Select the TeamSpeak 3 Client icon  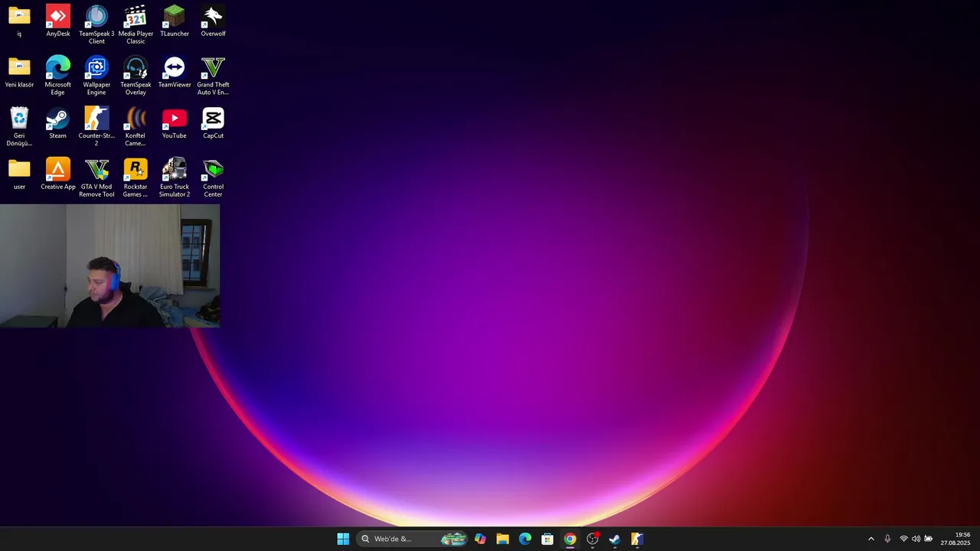pyautogui.click(x=96, y=24)
